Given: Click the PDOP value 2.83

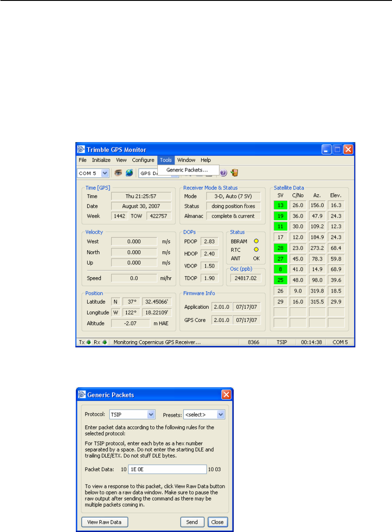Looking at the screenshot, I should click(x=210, y=241).
